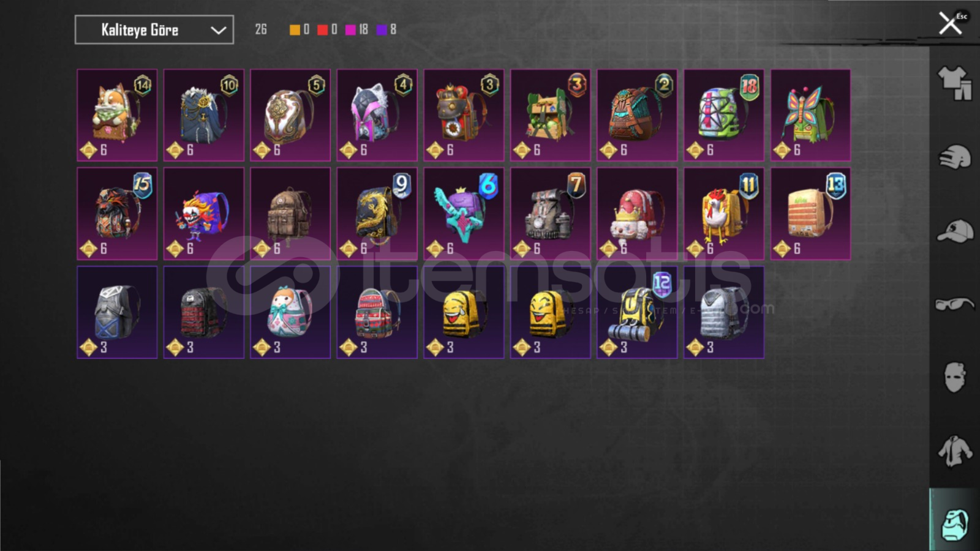
Task: Pick the chicken backpack numbered 11
Action: click(x=724, y=214)
